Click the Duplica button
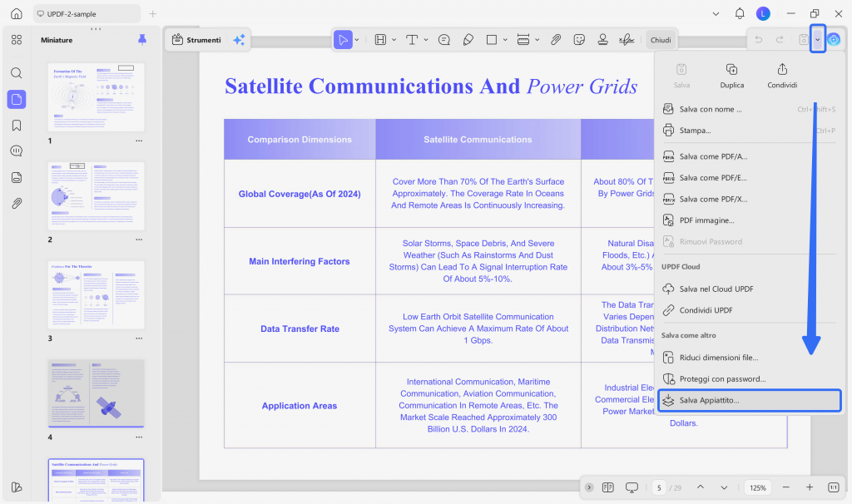 click(732, 76)
